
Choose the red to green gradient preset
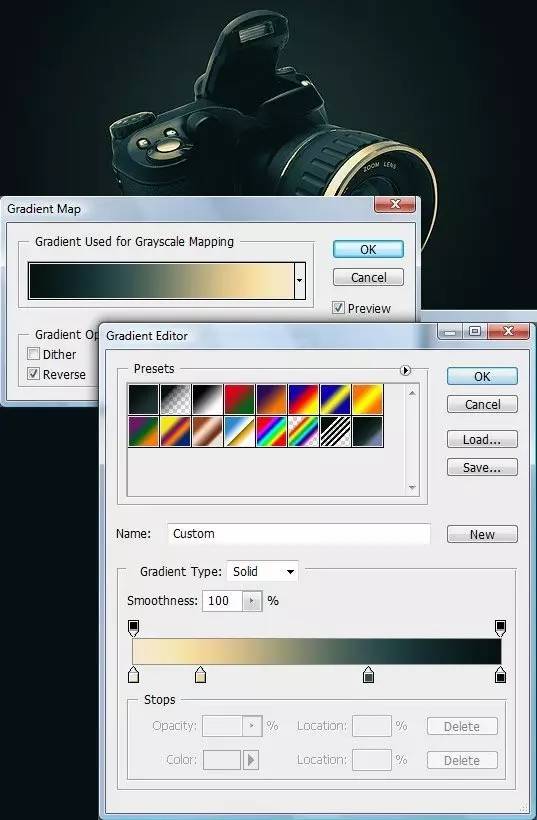point(239,400)
